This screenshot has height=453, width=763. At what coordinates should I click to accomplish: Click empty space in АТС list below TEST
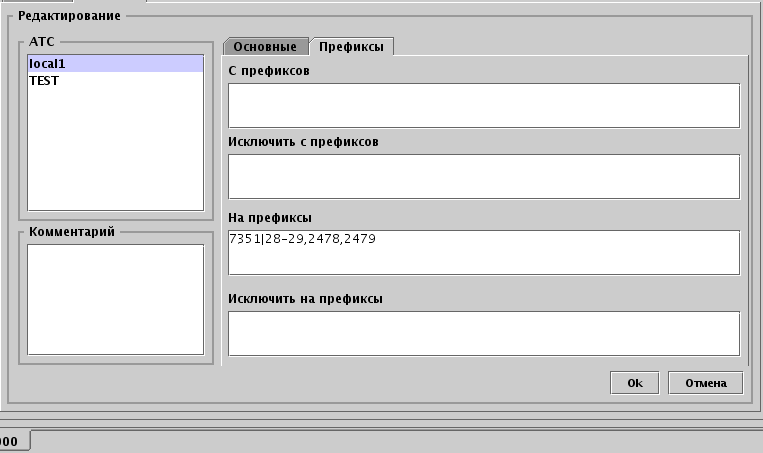[x=115, y=150]
